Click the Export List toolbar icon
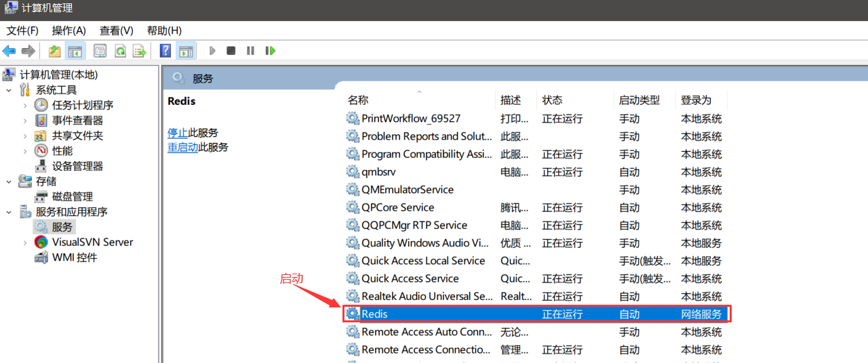The width and height of the screenshot is (868, 363). 140,51
